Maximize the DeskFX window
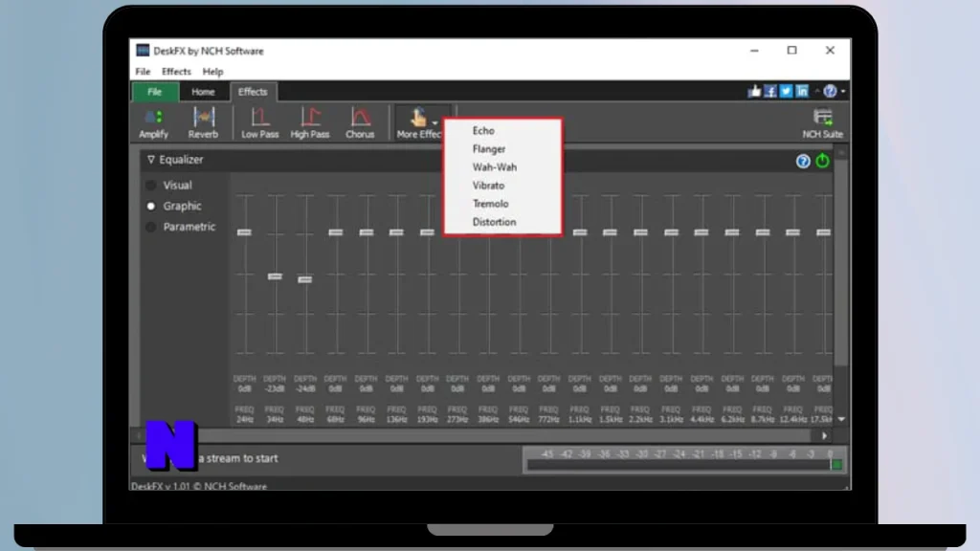Image resolution: width=980 pixels, height=551 pixels. [791, 51]
